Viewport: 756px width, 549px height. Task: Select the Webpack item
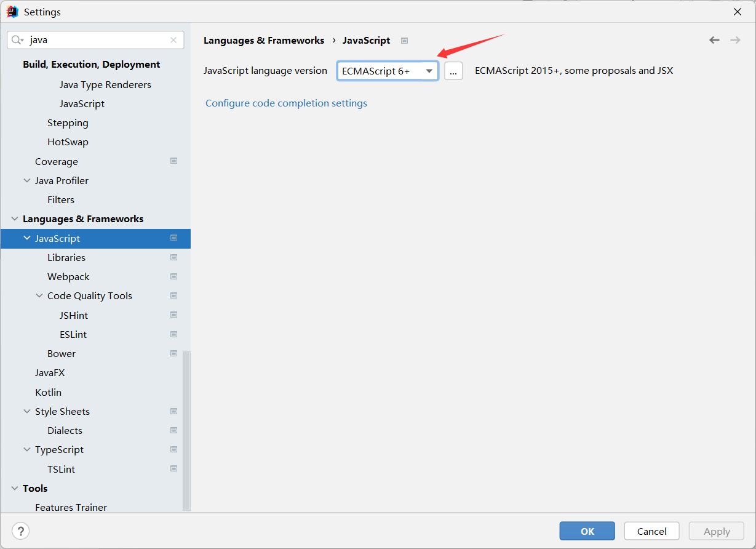tap(68, 276)
